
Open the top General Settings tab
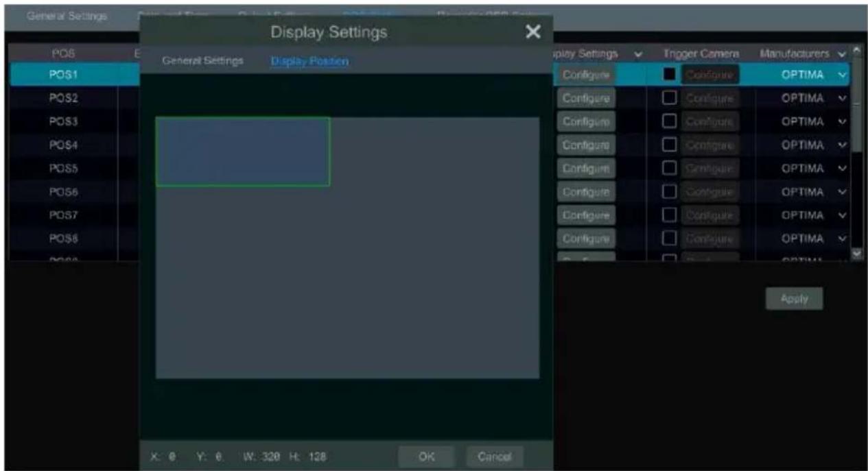tap(67, 16)
